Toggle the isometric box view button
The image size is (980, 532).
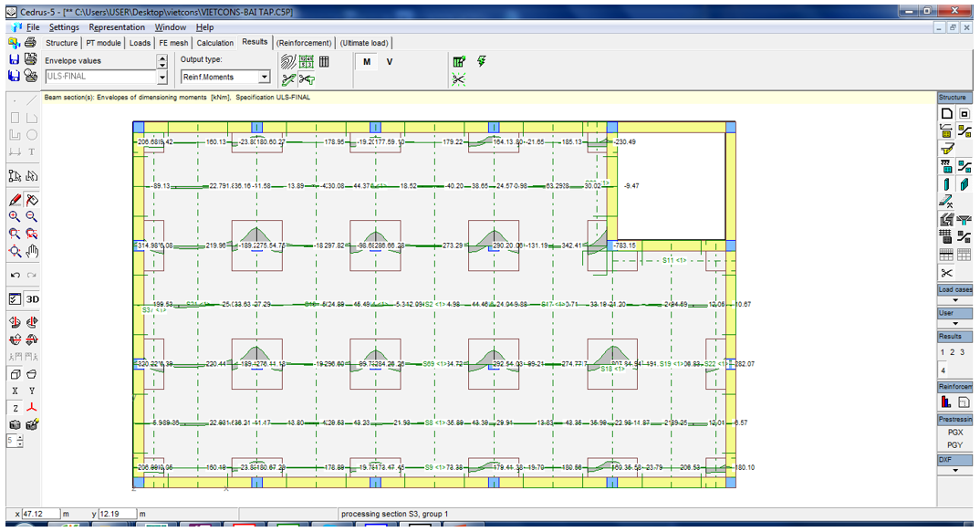click(x=15, y=374)
